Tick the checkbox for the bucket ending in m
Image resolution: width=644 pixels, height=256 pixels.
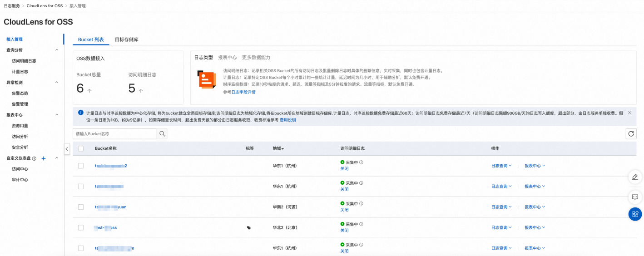(x=81, y=248)
